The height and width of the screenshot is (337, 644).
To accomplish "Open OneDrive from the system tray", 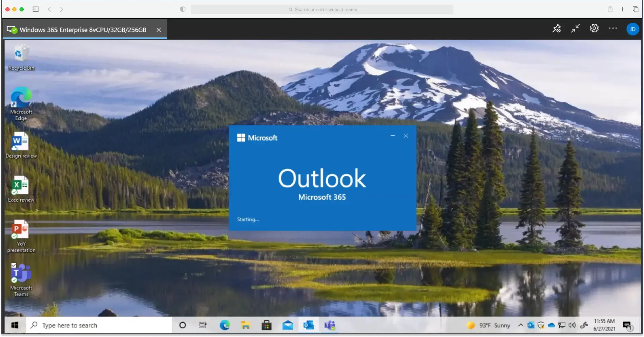I will [551, 325].
